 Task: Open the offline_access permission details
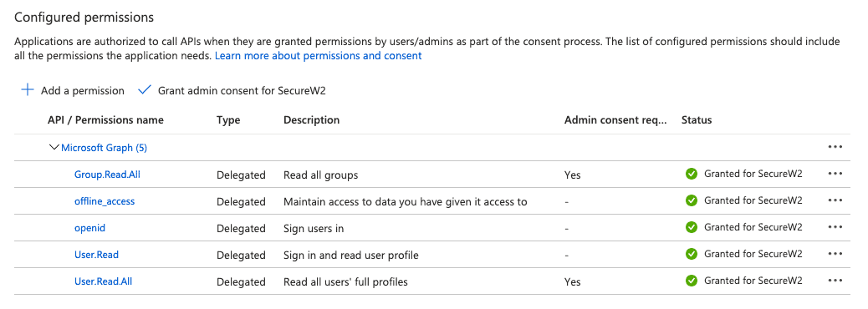105,201
